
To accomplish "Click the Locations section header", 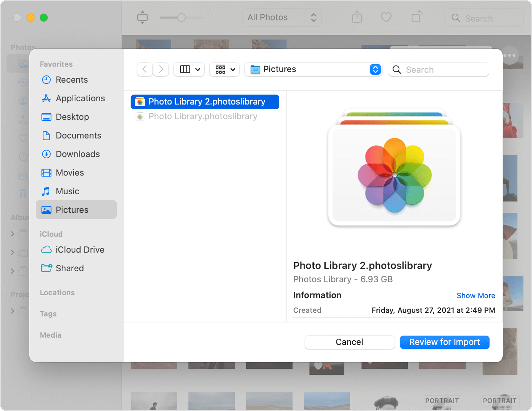I will point(57,293).
